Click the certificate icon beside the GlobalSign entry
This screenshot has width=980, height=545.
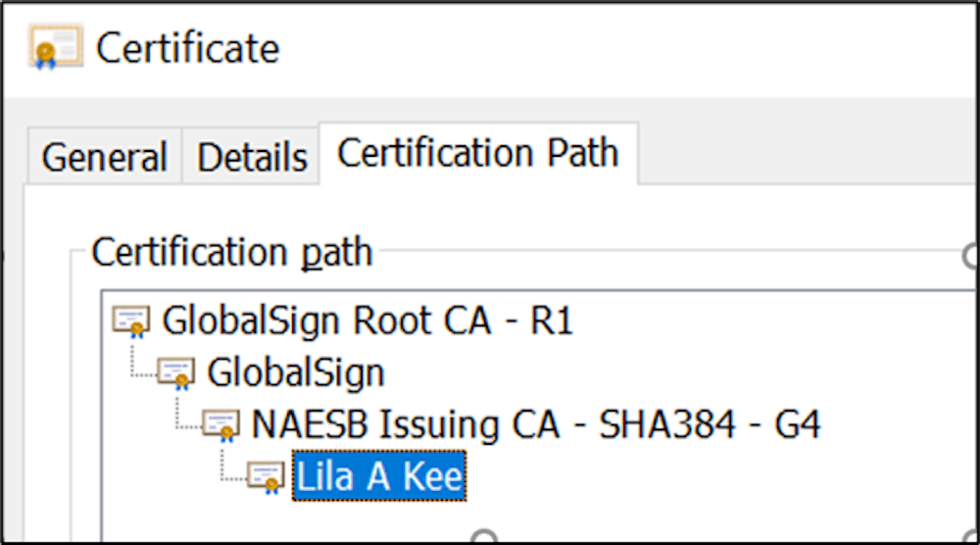pyautogui.click(x=176, y=373)
